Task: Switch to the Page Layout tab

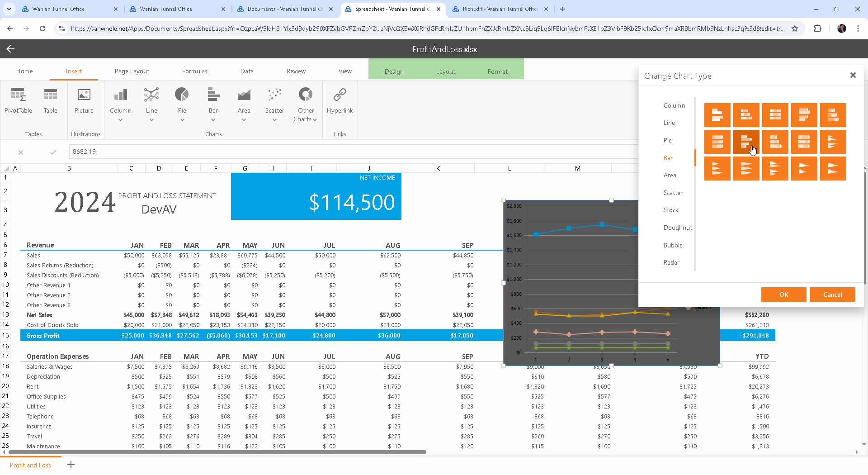Action: (x=132, y=71)
